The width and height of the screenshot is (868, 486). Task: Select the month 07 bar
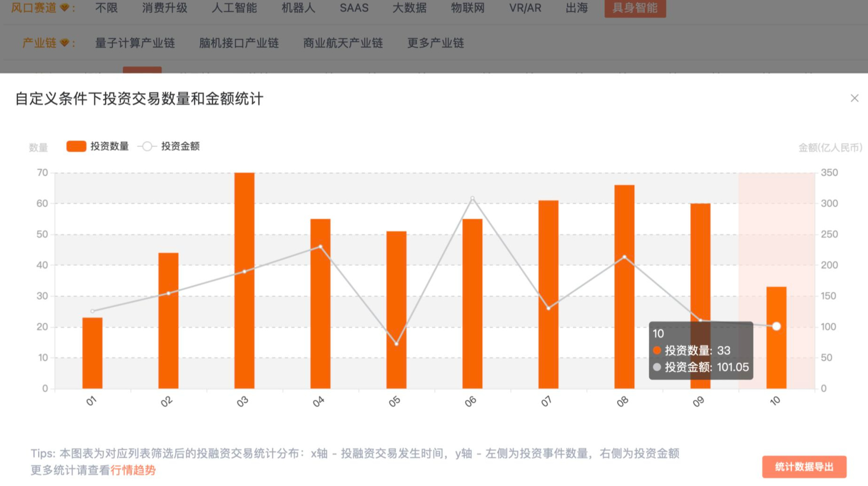point(549,295)
